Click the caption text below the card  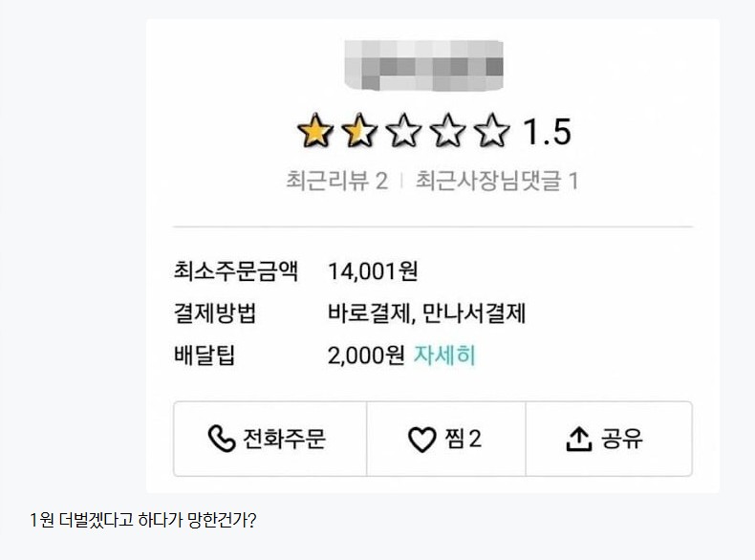143,521
